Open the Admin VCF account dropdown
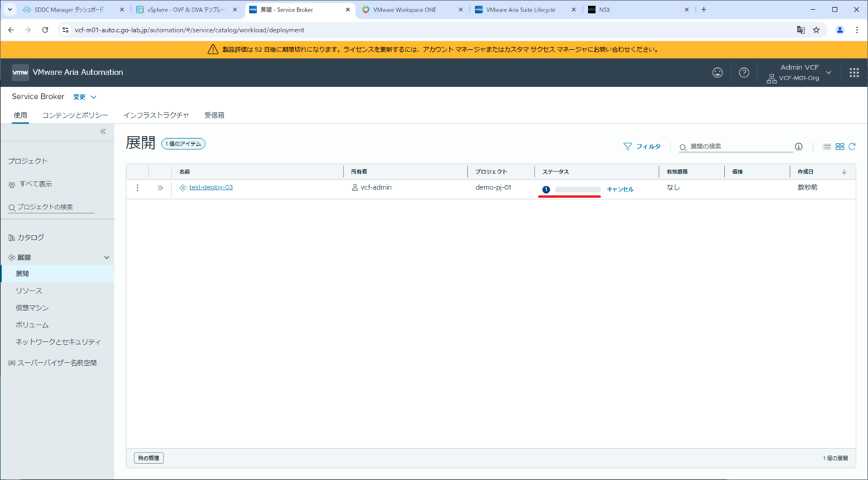 (x=799, y=72)
